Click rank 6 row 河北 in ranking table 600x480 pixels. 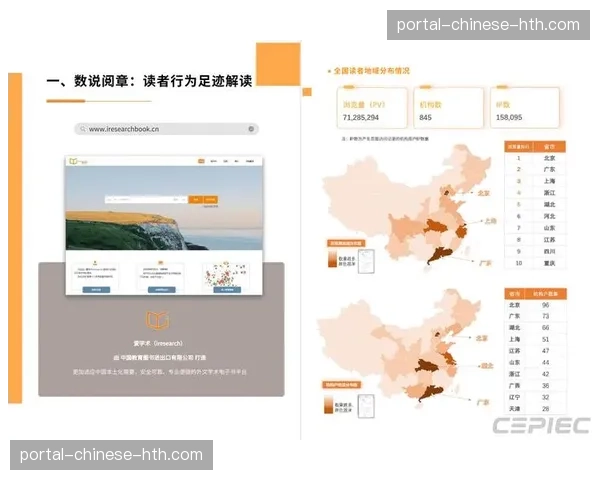tap(535, 216)
